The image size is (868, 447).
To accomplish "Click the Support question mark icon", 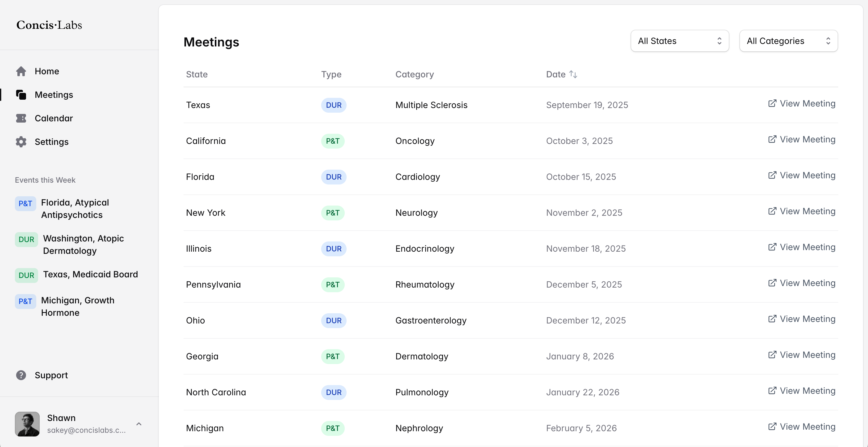I will click(21, 375).
